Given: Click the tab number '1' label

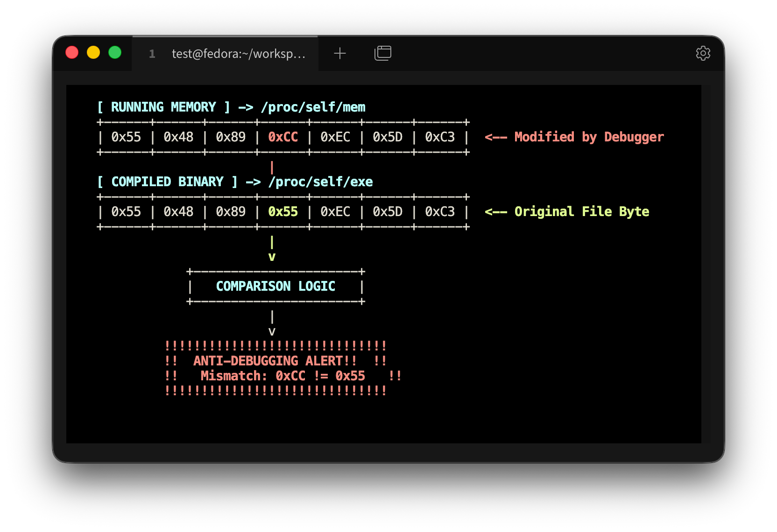Looking at the screenshot, I should 152,54.
